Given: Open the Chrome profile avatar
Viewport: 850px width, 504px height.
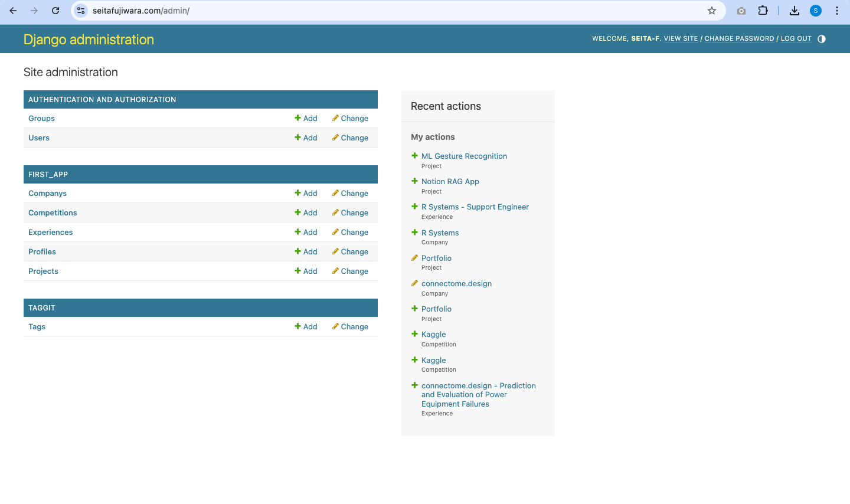Looking at the screenshot, I should [816, 11].
